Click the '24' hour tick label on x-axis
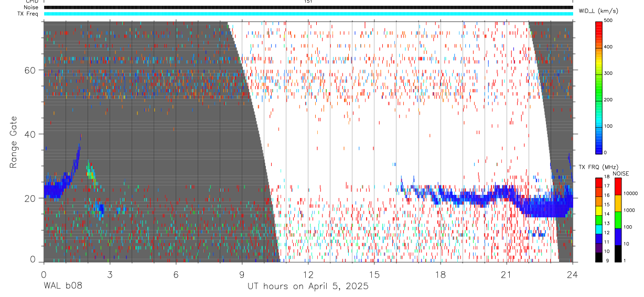 (573, 274)
